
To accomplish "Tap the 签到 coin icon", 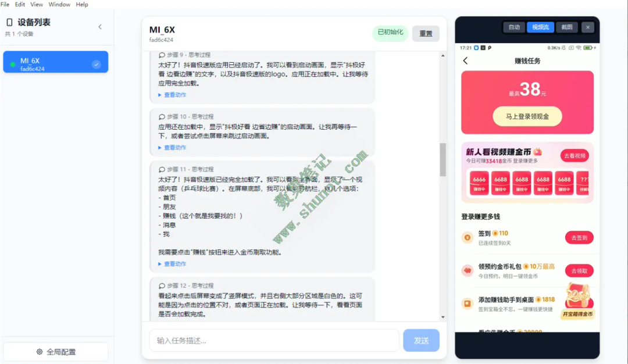I will click(x=467, y=237).
